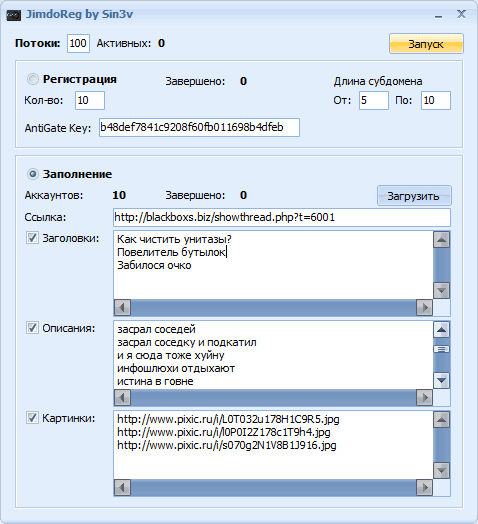This screenshot has width=478, height=524.
Task: Focus the AntiGate Key input field
Action: 199,127
